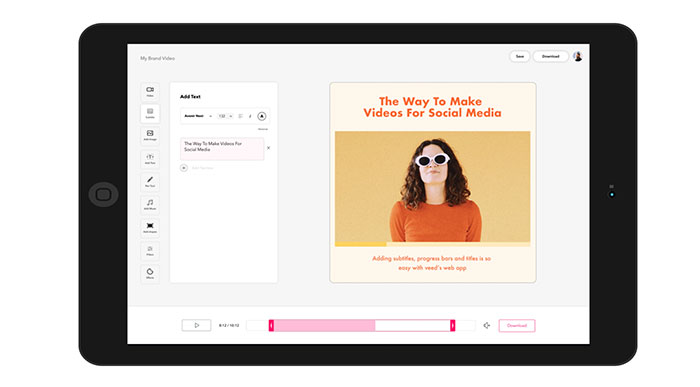Screen dimensions: 700x387
Task: Open the font family dropdown
Action: (x=198, y=116)
